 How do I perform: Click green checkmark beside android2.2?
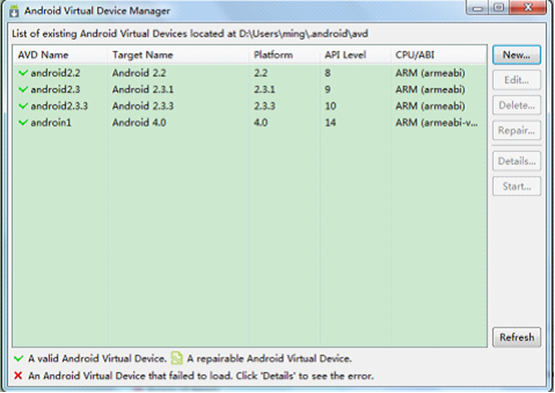point(23,73)
